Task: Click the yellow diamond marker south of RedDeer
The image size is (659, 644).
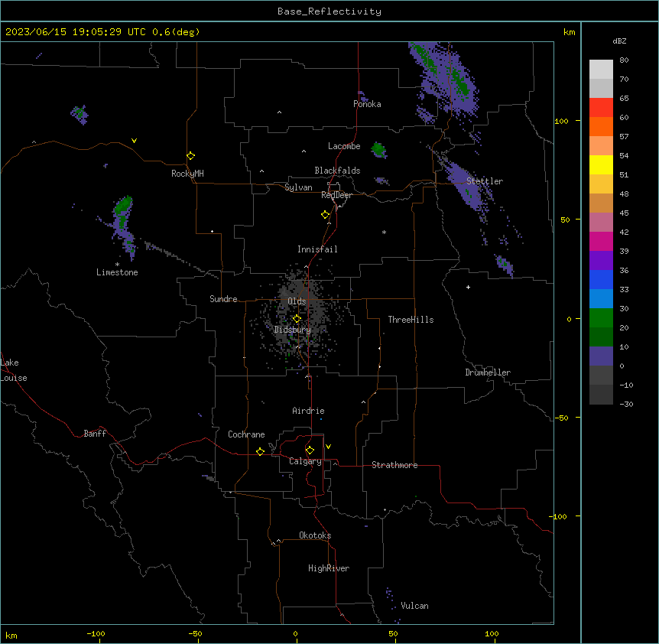Action: click(x=326, y=215)
